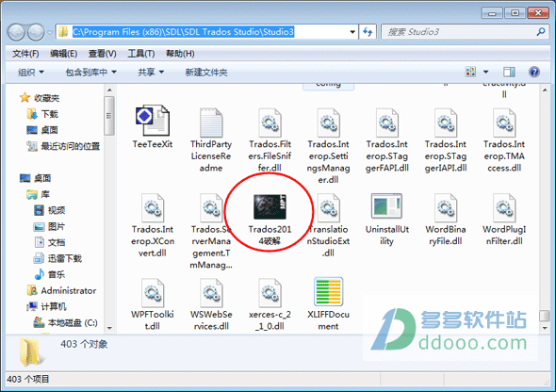Select WordBinaryFile.dll file
This screenshot has height=392, width=556.
click(x=446, y=220)
